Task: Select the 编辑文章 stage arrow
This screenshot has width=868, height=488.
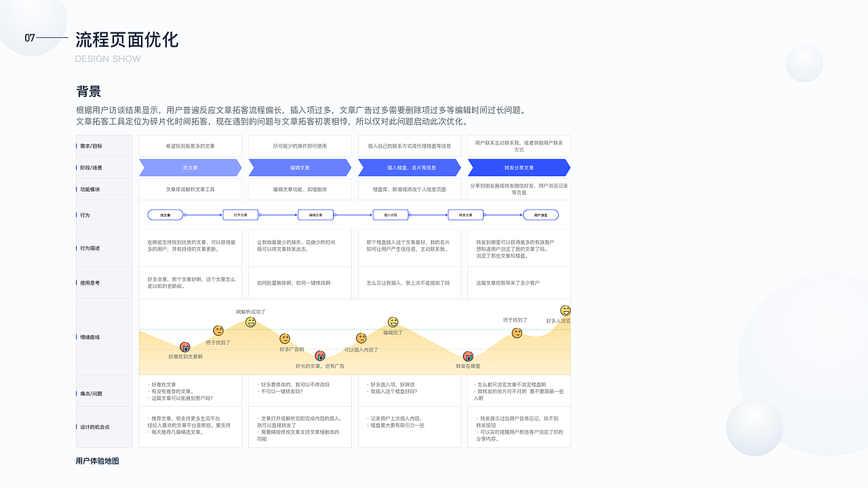Action: 300,167
